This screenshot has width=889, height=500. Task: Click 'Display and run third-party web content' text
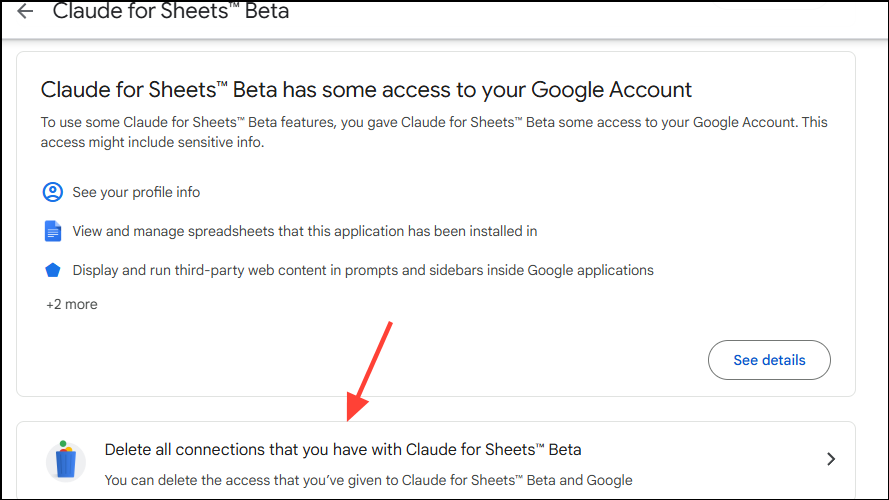(x=363, y=270)
